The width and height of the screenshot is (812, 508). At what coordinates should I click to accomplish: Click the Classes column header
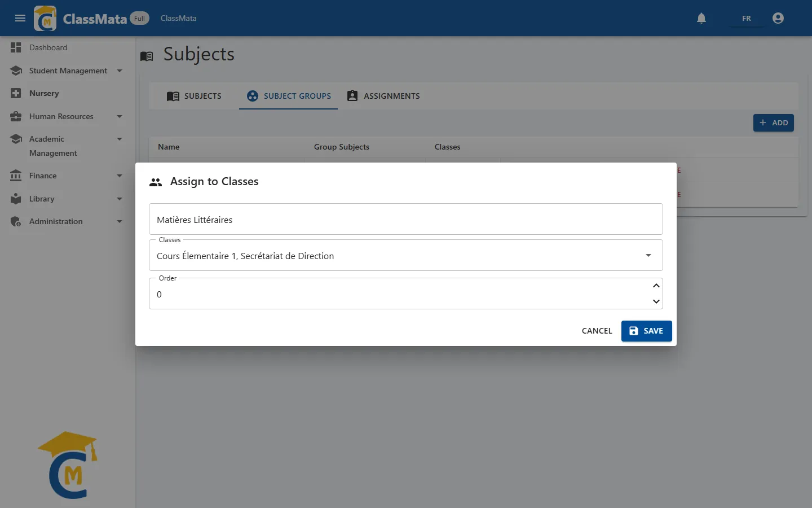[448, 147]
